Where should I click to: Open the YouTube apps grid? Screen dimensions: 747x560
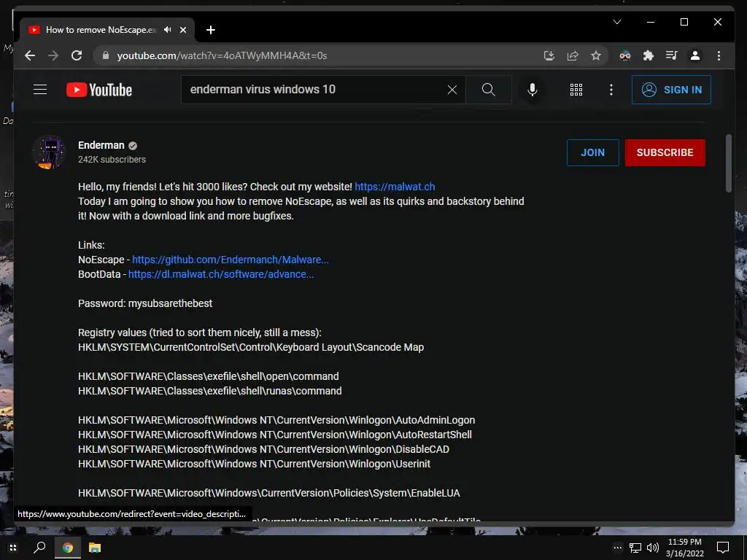pyautogui.click(x=576, y=90)
